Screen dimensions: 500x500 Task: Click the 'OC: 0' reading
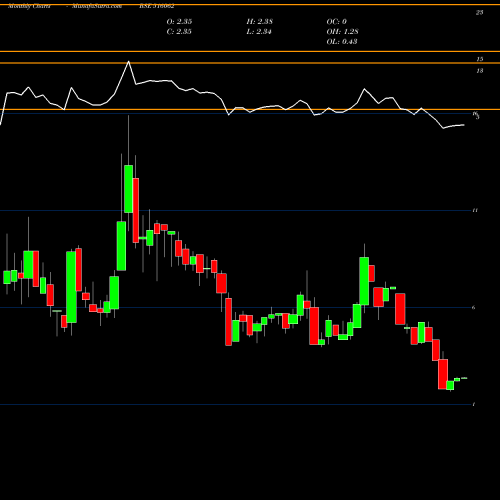[337, 22]
